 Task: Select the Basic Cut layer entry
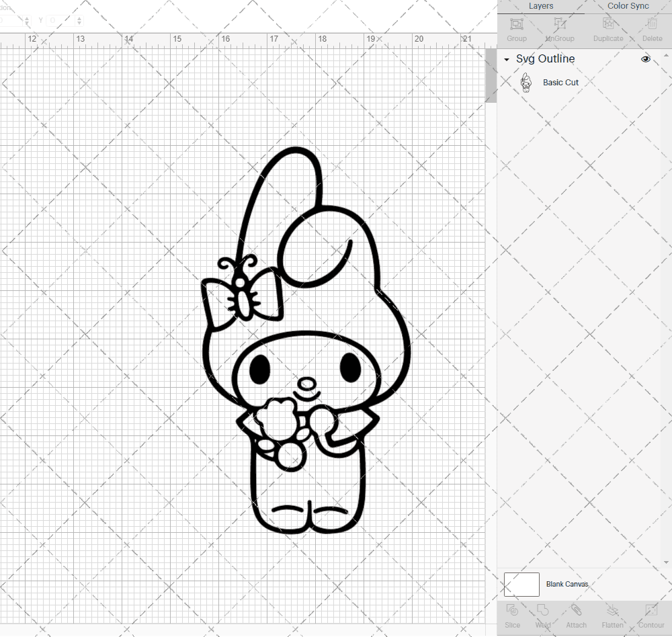(560, 82)
